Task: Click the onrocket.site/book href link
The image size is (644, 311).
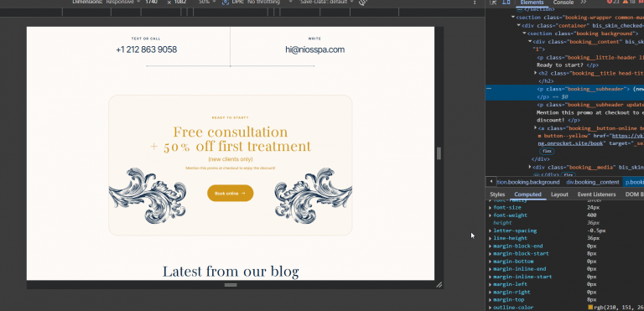Action: point(569,143)
